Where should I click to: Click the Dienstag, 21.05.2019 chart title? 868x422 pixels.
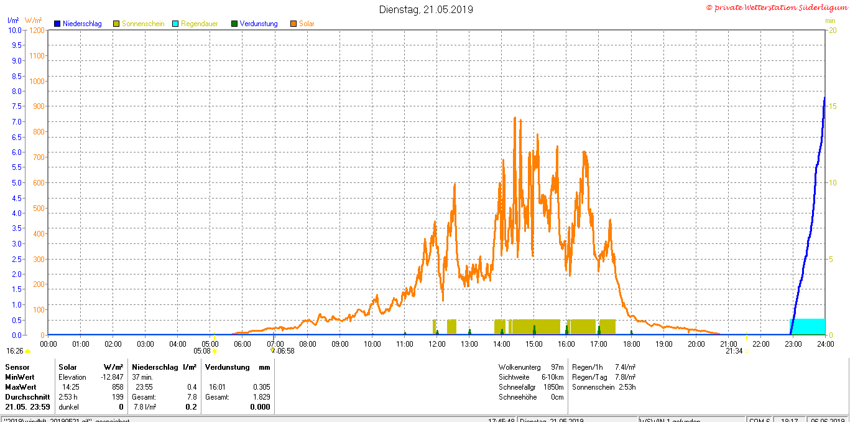click(x=426, y=9)
